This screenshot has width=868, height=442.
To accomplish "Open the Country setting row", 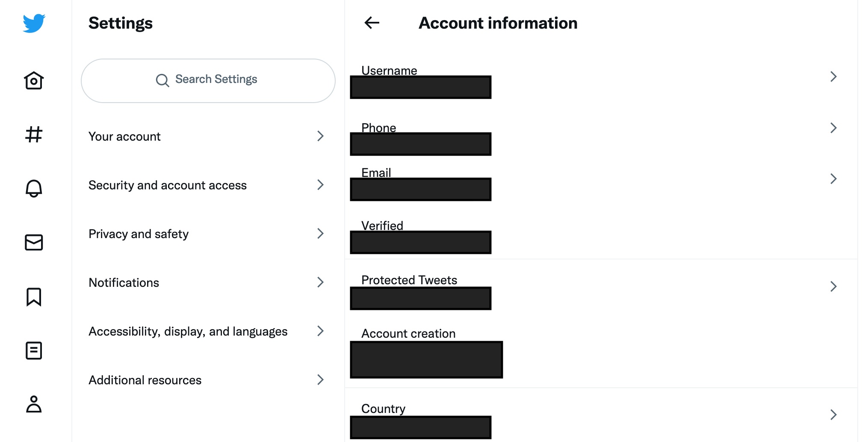I will tap(599, 414).
